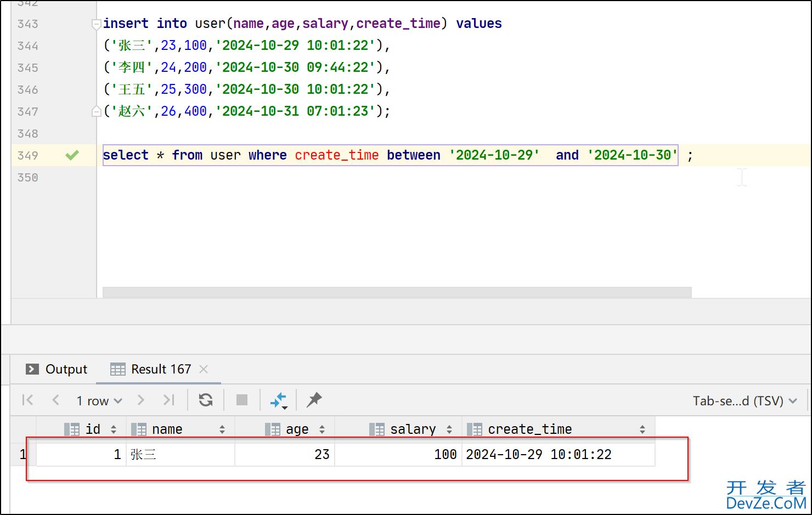The image size is (812, 515).
Task: Click the id column sort arrows
Action: point(114,429)
